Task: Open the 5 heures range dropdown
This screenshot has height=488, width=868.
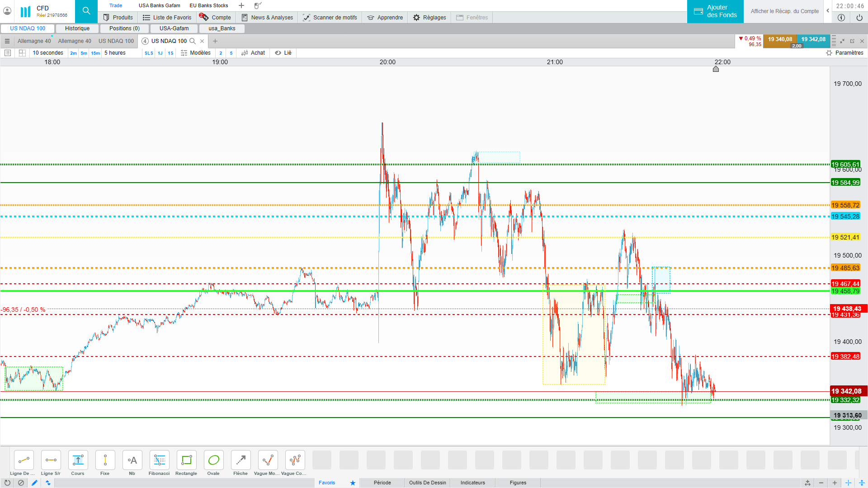Action: point(115,53)
